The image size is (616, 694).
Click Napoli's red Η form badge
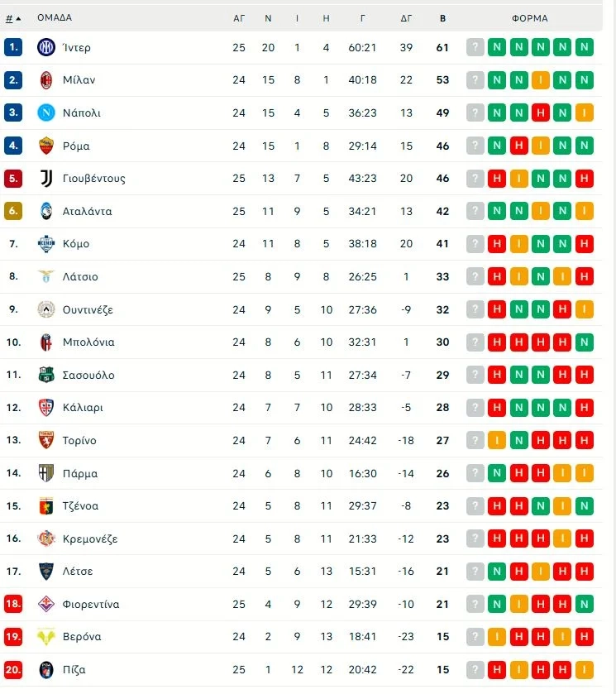tap(541, 112)
